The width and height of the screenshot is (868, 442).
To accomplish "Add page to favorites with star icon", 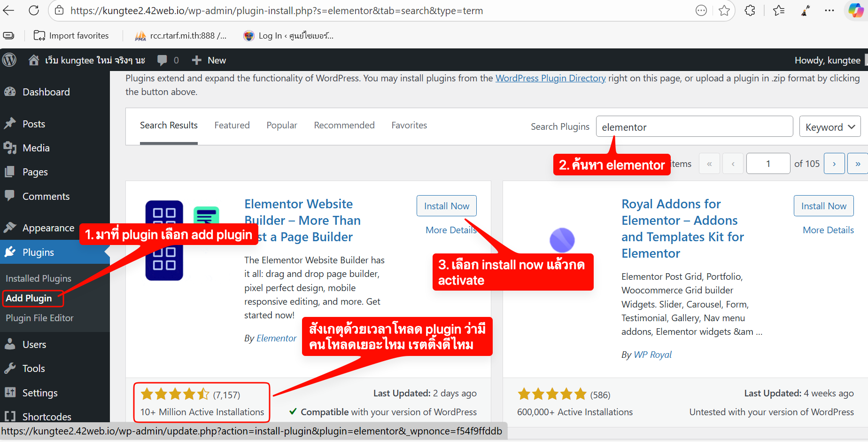I will [x=724, y=10].
